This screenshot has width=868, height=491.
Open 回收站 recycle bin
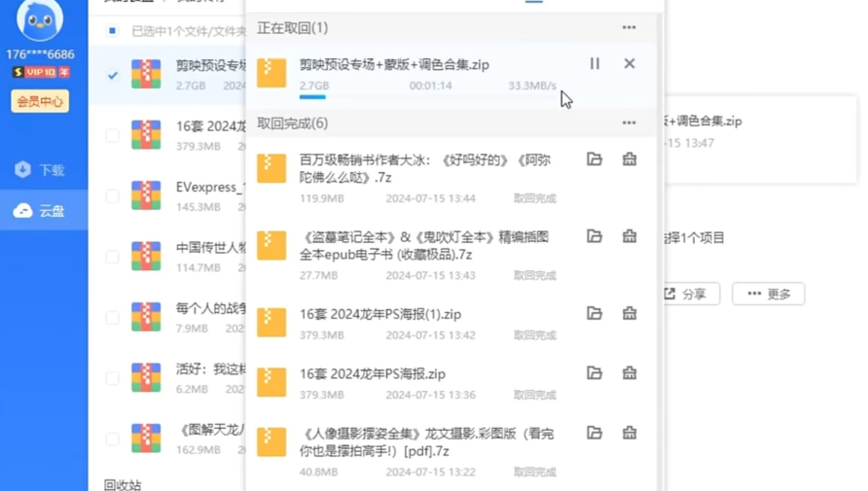(123, 484)
